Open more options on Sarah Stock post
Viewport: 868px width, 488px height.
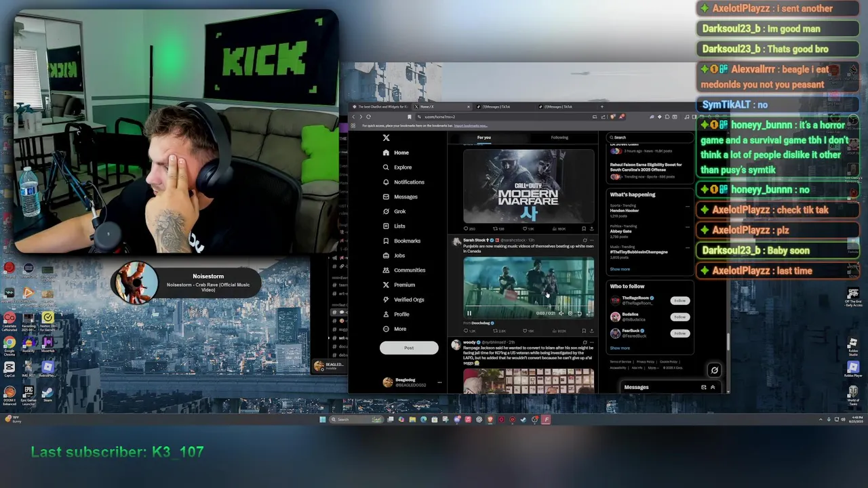click(591, 240)
